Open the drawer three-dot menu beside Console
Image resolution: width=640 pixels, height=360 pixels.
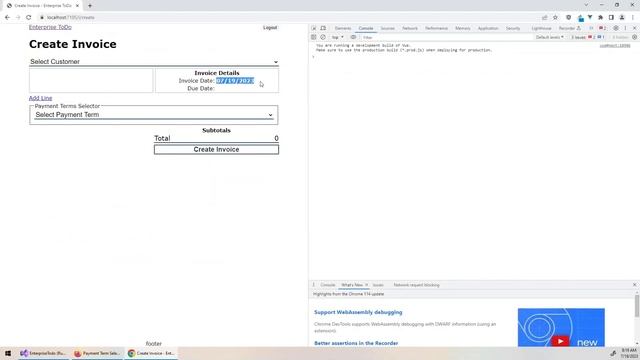313,285
